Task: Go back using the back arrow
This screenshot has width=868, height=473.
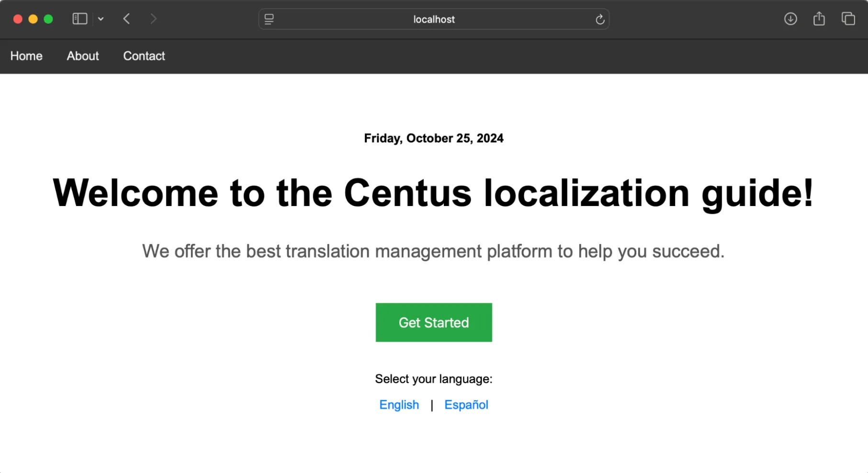Action: point(127,19)
